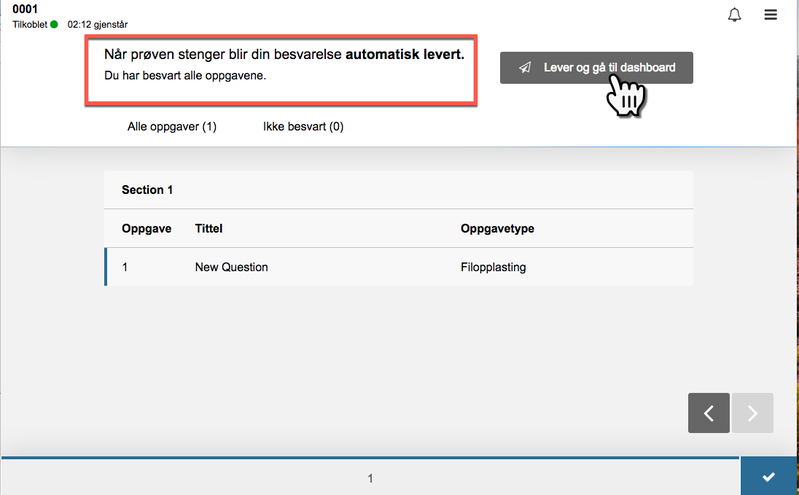Click the paper plane submit icon
Viewport: 799px width, 495px height.
pos(525,68)
